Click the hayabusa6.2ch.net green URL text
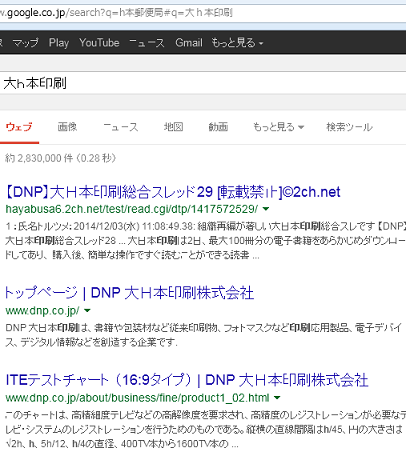Viewport: 406px width, 456px height. coord(132,209)
